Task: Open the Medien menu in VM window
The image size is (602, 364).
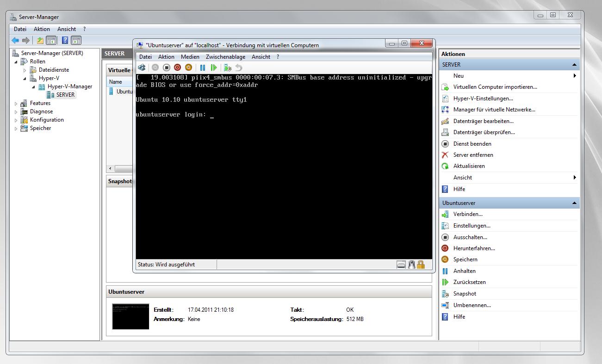Action: pyautogui.click(x=190, y=57)
